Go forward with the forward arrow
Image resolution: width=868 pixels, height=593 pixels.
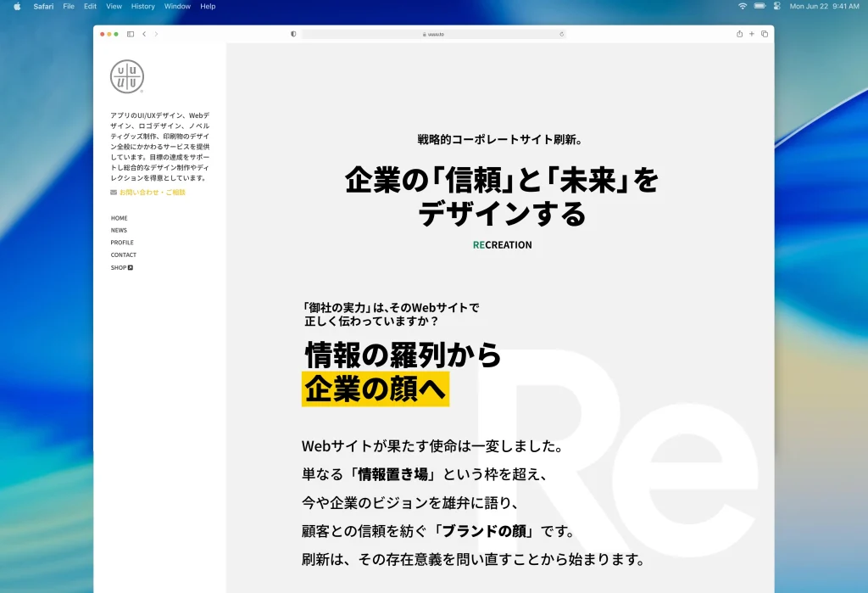click(x=156, y=34)
